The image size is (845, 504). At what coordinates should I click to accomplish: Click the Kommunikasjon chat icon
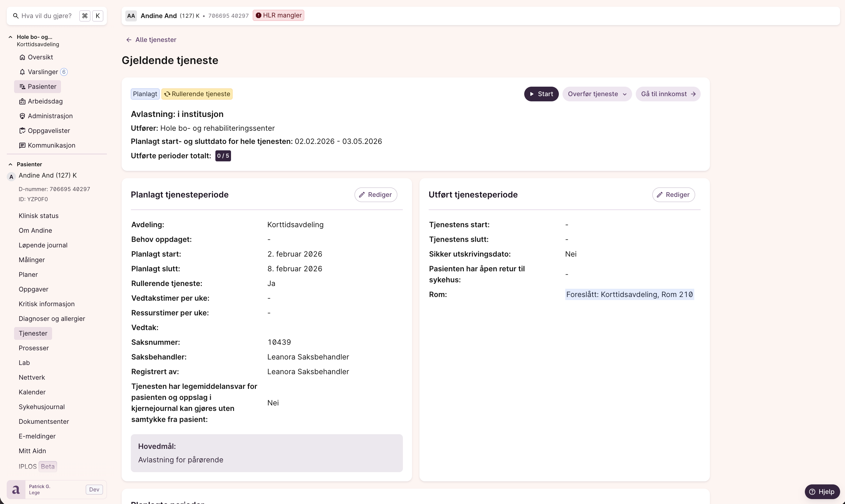click(x=22, y=145)
